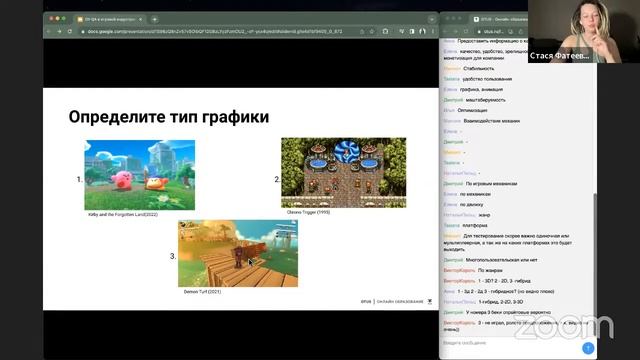Click chat message 'графика, анимация'
The height and width of the screenshot is (360, 640).
[481, 89]
